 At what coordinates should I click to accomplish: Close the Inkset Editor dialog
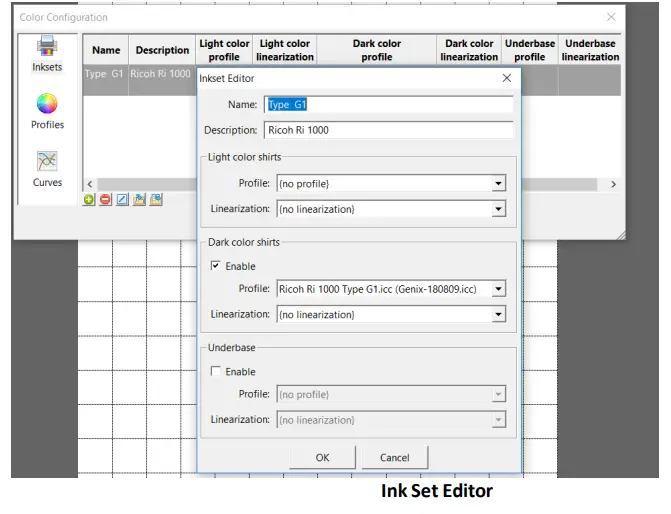507,78
